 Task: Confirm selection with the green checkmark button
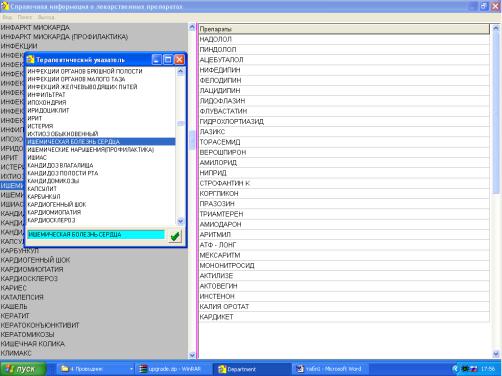(175, 236)
